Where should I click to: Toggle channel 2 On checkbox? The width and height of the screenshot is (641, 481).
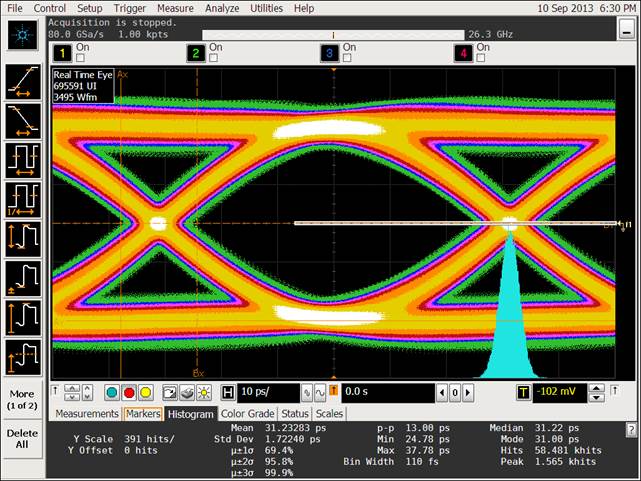point(213,58)
